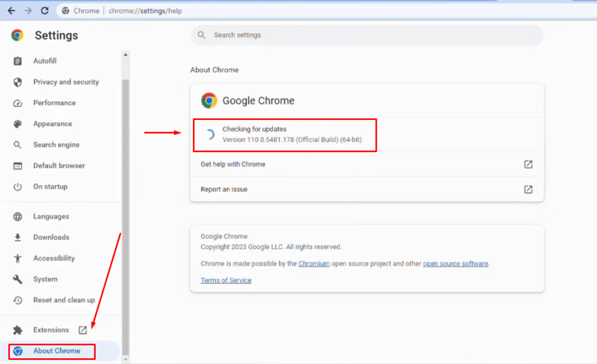The image size is (597, 364).
Task: Click the Extensions puzzle piece icon
Action: point(17,330)
